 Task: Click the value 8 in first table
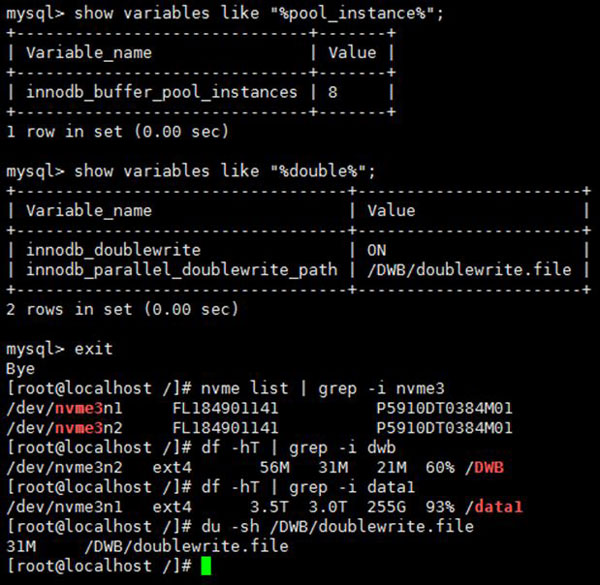(333, 92)
